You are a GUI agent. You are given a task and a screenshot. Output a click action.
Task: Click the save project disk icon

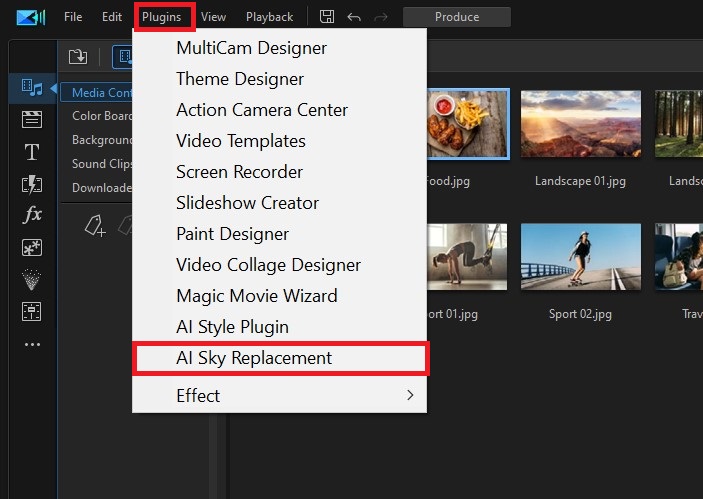tap(327, 16)
